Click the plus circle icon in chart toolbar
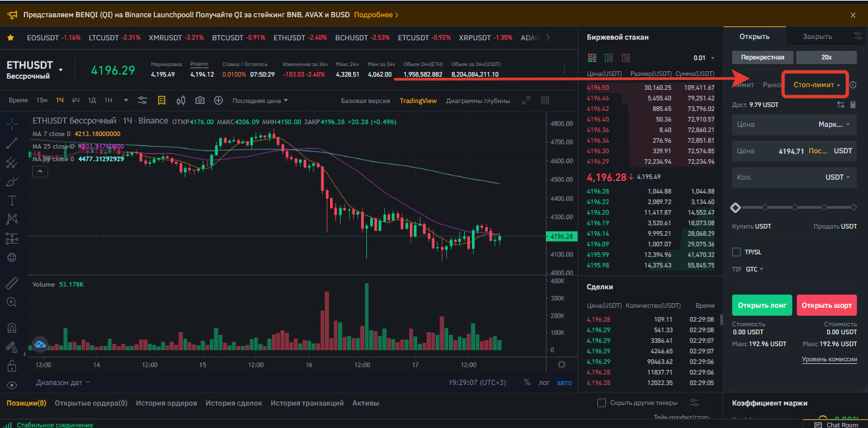This screenshot has height=428, width=868. pos(218,100)
